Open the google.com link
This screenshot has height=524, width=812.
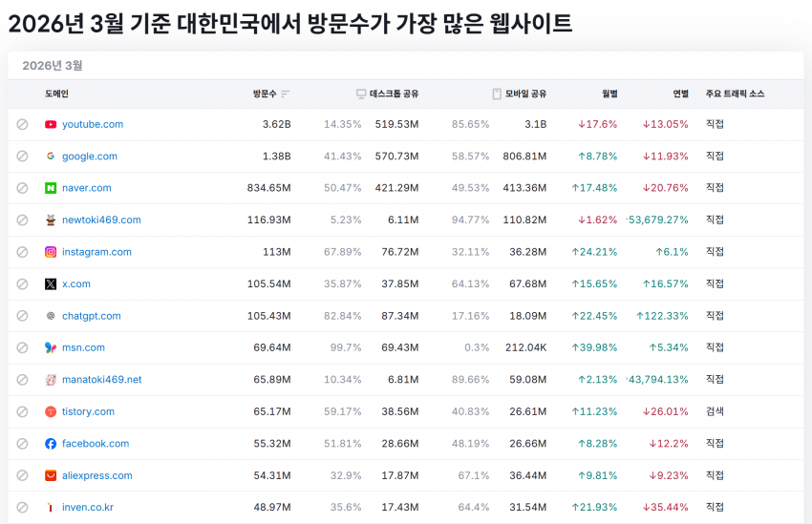click(90, 157)
